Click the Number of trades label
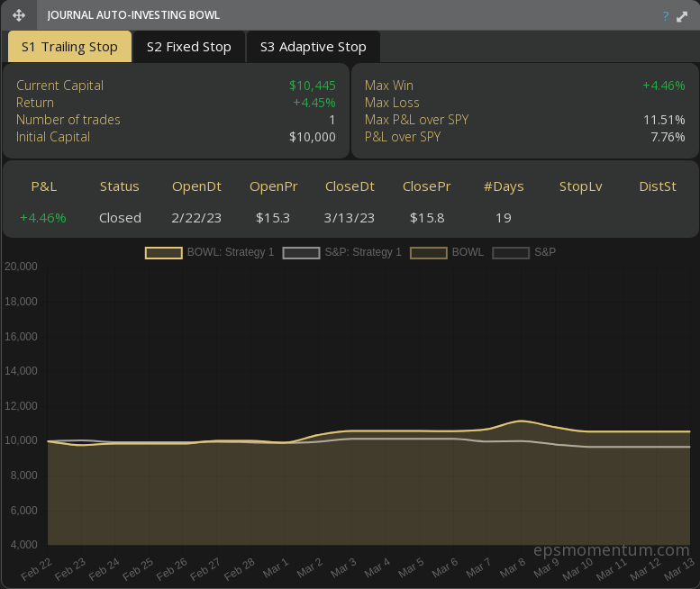 pos(68,120)
